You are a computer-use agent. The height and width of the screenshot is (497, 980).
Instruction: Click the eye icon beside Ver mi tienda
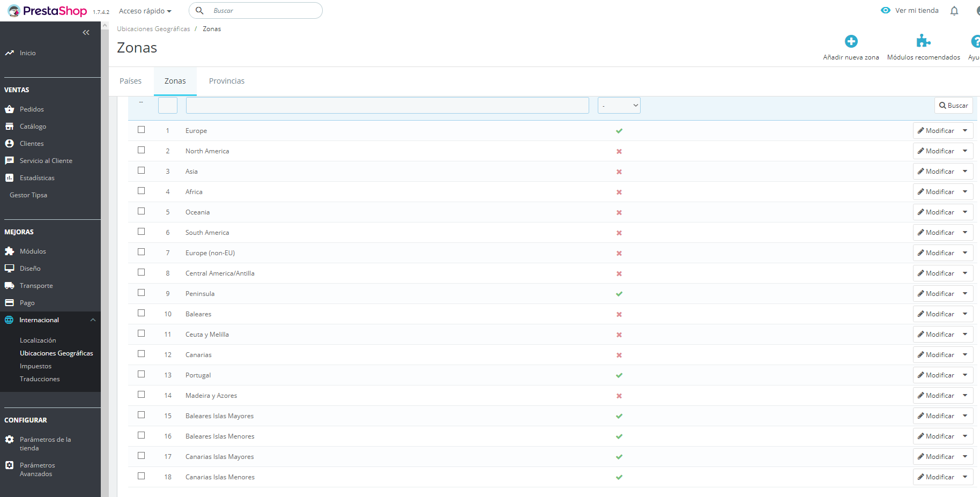pyautogui.click(x=886, y=10)
